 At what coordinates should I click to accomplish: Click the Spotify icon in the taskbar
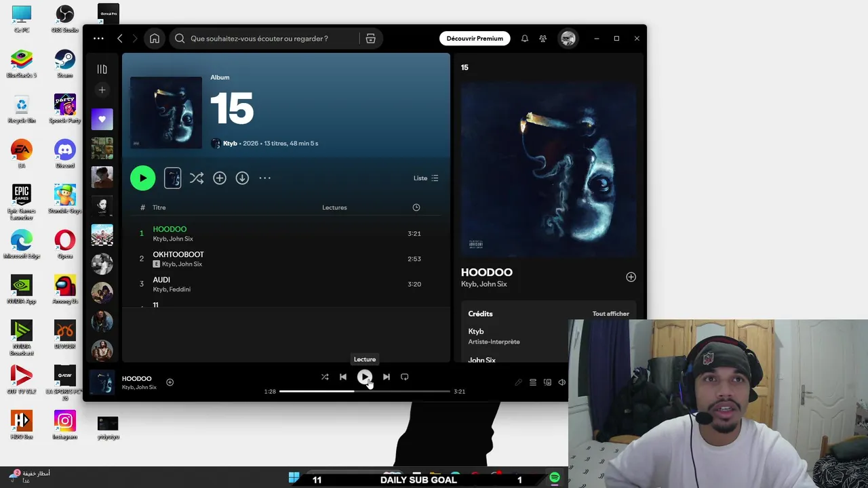(x=555, y=478)
